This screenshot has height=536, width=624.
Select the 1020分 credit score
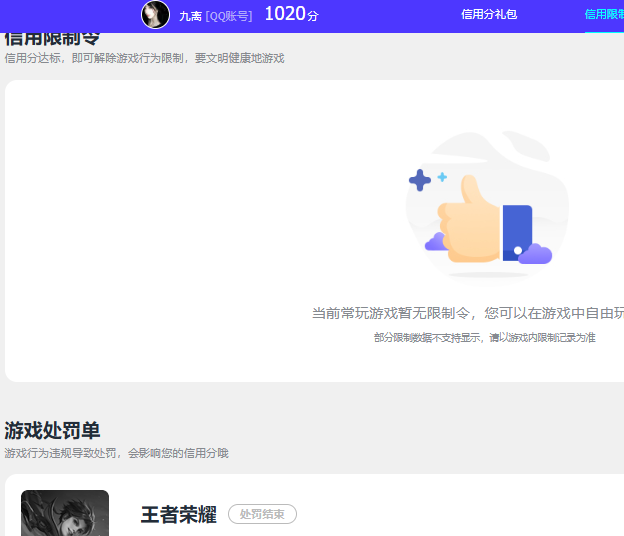click(x=291, y=14)
